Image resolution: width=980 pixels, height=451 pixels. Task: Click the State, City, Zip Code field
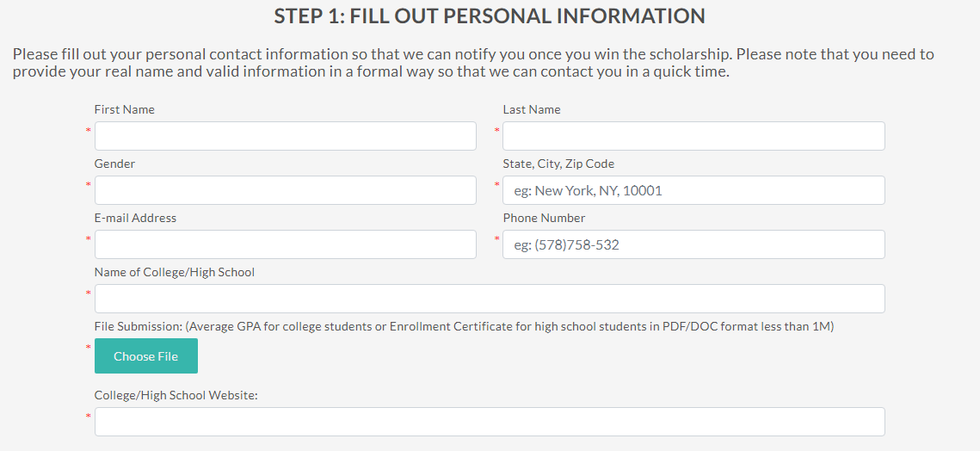click(x=693, y=190)
